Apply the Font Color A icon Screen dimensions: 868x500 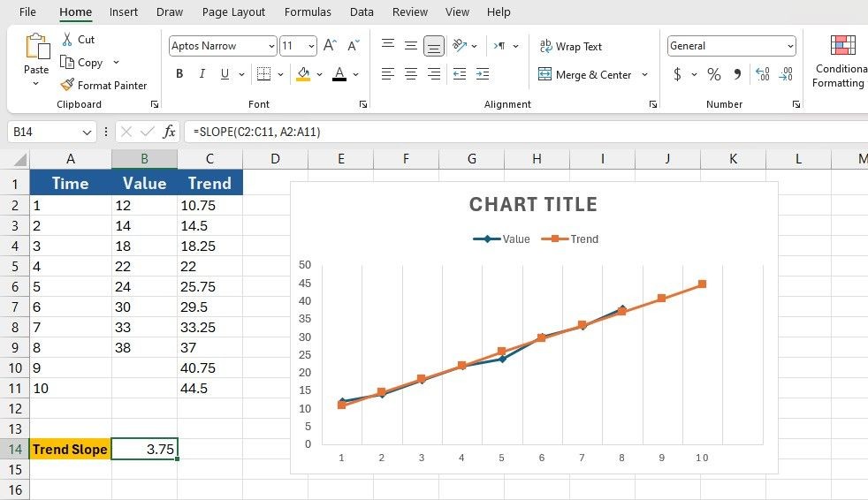[339, 73]
